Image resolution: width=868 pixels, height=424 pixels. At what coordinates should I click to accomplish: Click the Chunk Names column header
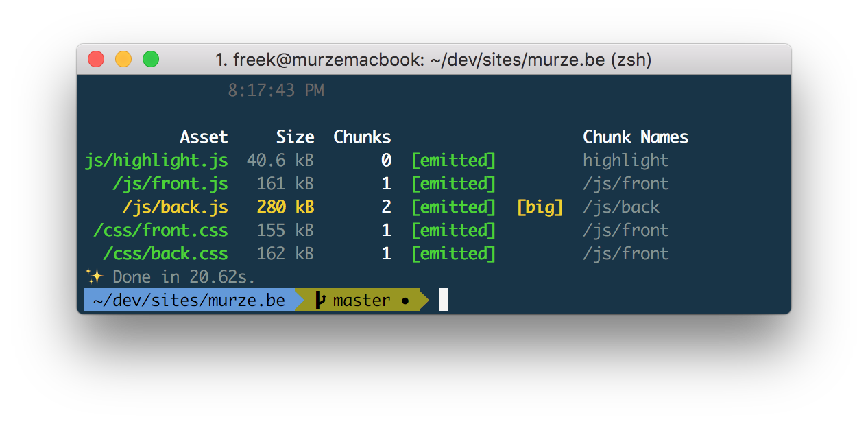[x=636, y=137]
